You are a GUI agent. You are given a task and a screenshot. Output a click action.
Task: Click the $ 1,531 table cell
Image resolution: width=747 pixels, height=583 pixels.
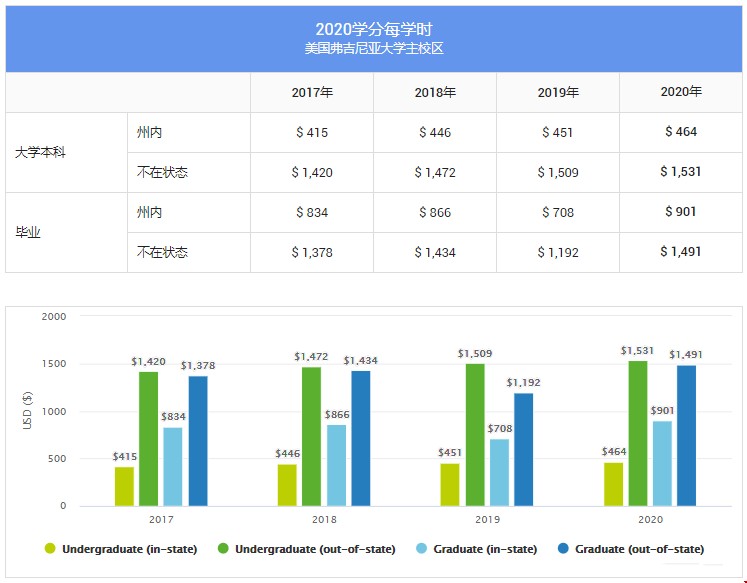pyautogui.click(x=681, y=172)
